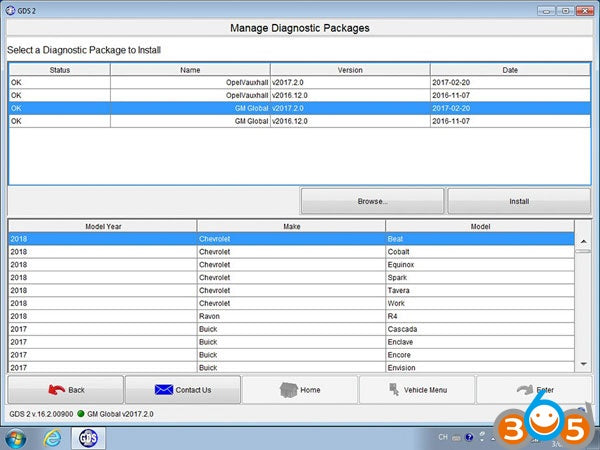This screenshot has height=450, width=600.
Task: Select GM Global v2016.12.0 package row
Action: click(x=300, y=121)
